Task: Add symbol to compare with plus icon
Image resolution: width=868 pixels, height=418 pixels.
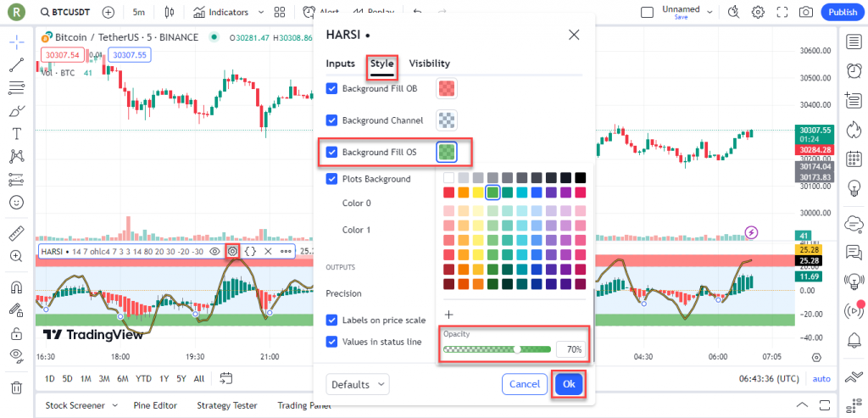Action: (108, 12)
